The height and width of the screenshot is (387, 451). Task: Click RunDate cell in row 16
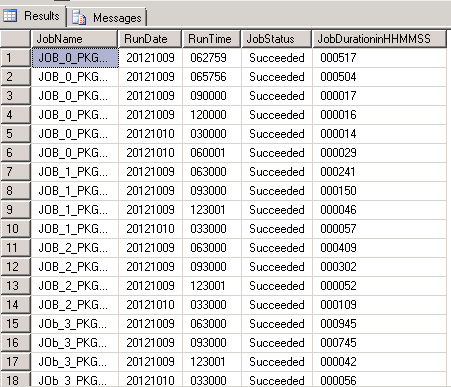pos(150,343)
